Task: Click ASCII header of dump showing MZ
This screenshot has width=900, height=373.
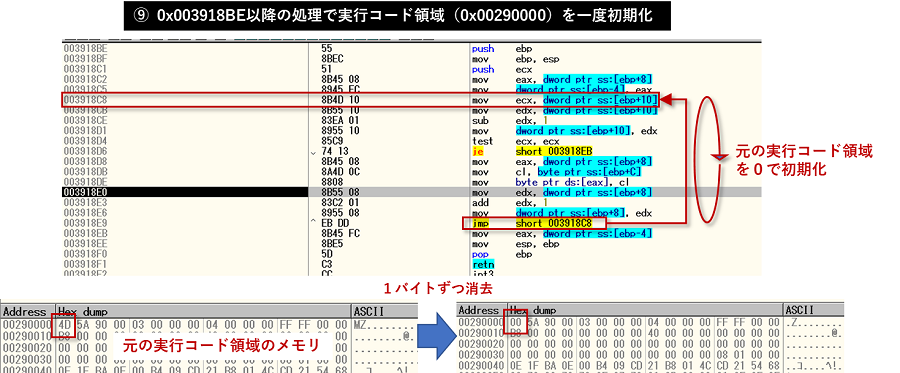Action: 367,312
